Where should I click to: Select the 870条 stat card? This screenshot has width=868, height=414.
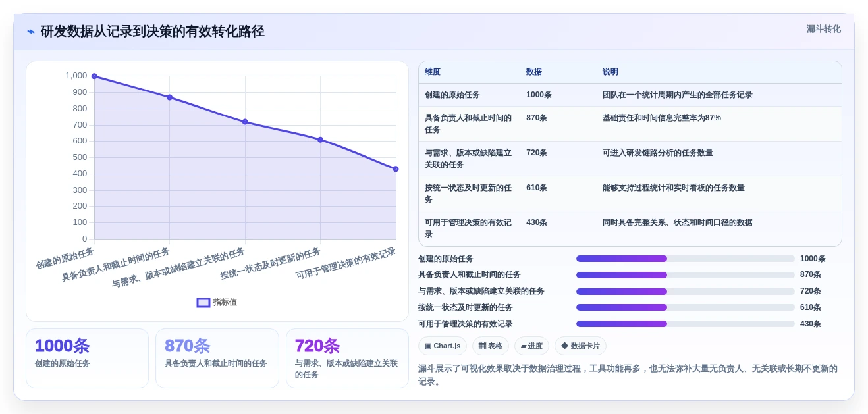pyautogui.click(x=217, y=358)
